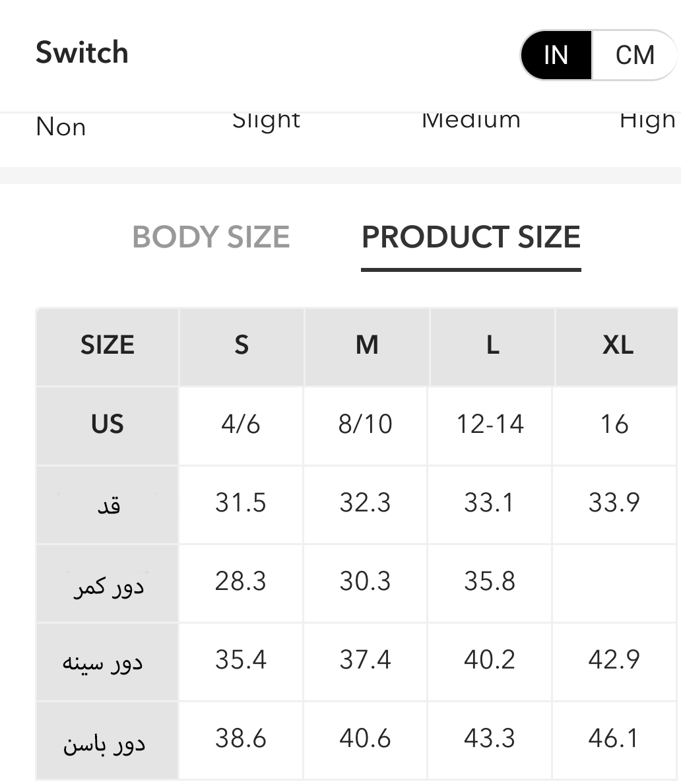Click the 42.9 value in XL column
This screenshot has height=784, width=681.
[614, 659]
